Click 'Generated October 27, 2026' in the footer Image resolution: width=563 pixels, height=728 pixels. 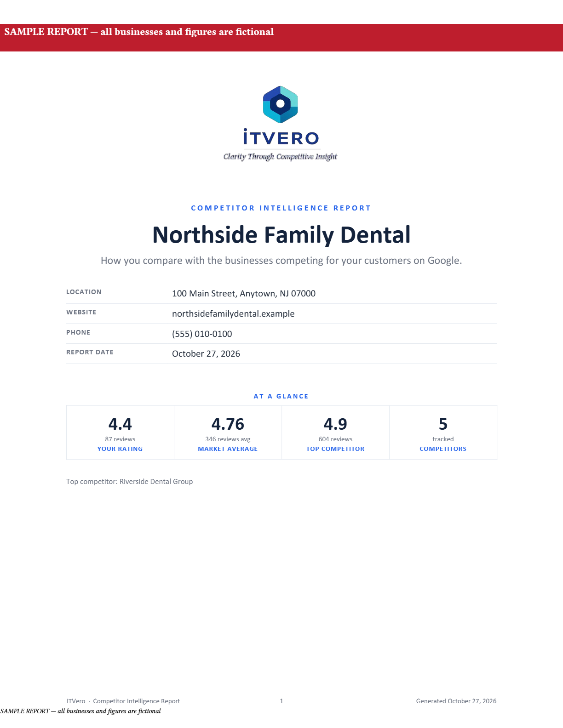pos(456,701)
